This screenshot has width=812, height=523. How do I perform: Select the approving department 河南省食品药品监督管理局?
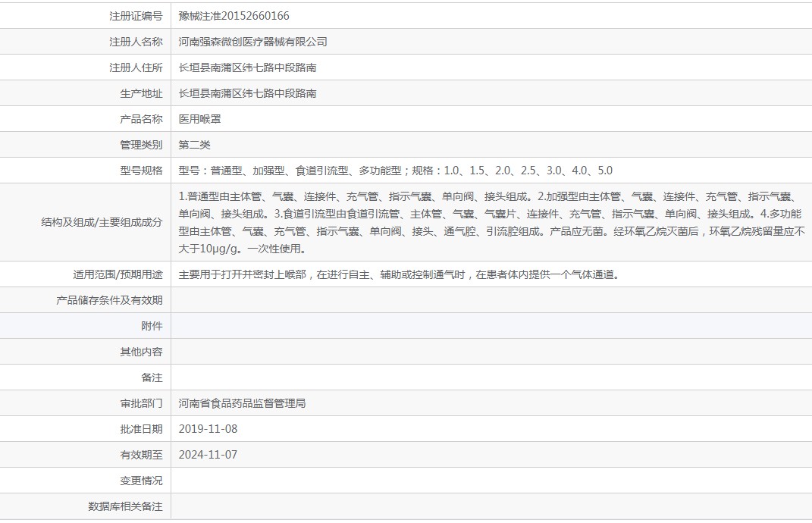242,403
